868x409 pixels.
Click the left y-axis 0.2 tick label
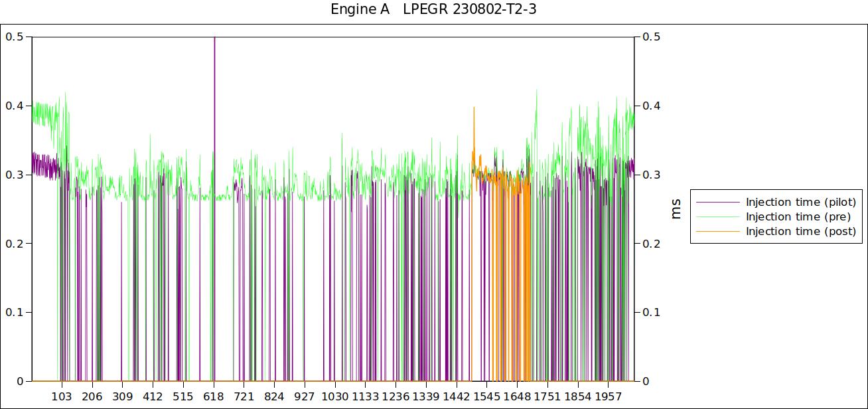pyautogui.click(x=15, y=244)
